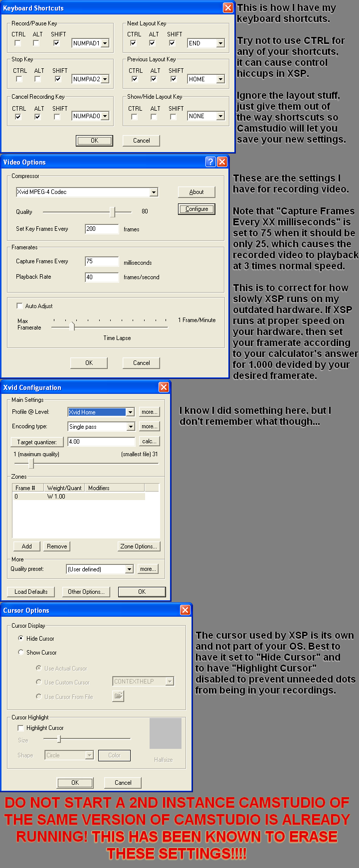This screenshot has width=359, height=868.
Task: Click the Set Key Frames Every field
Action: pos(102,229)
